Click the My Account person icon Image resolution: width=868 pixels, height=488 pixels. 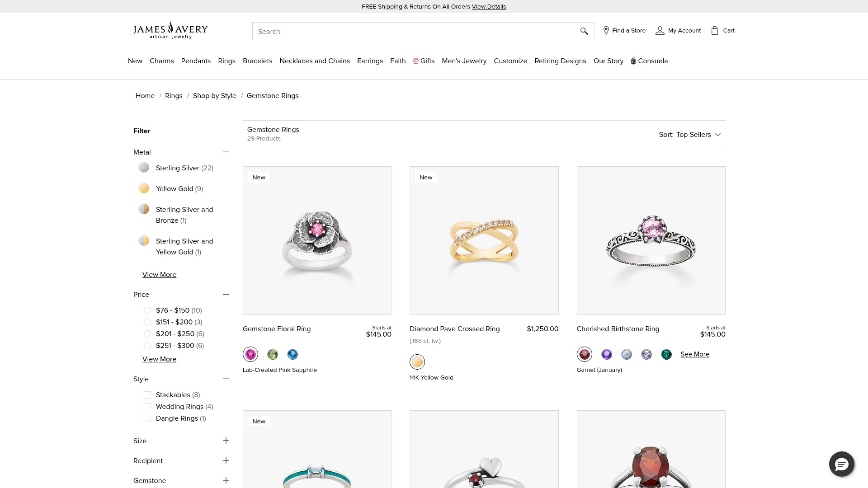660,31
